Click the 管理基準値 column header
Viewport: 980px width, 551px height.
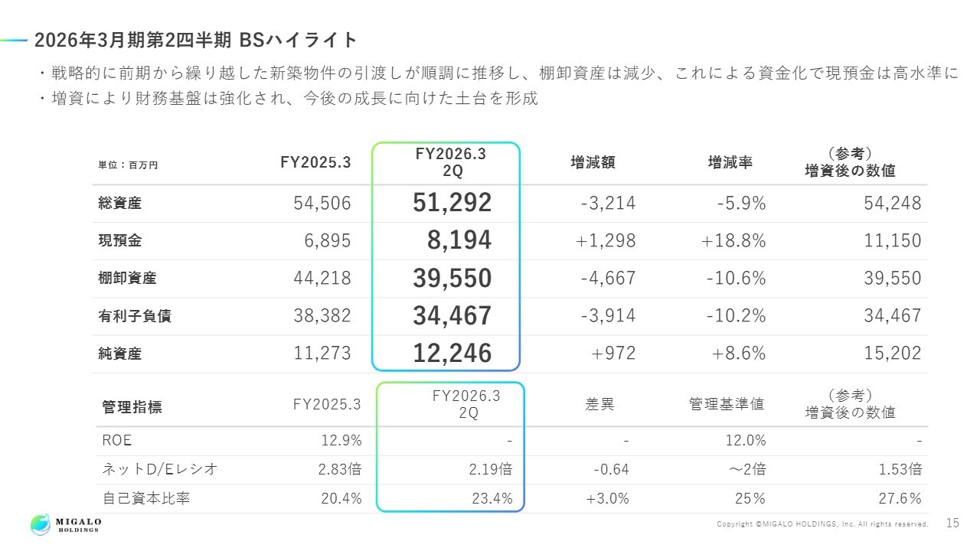pyautogui.click(x=727, y=404)
